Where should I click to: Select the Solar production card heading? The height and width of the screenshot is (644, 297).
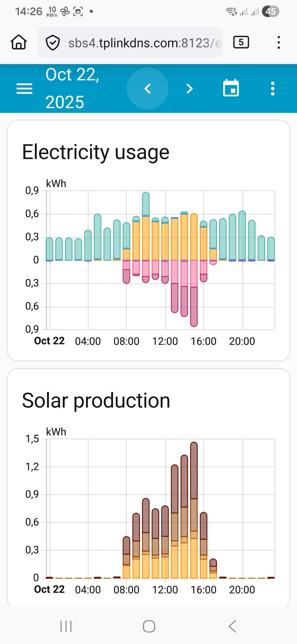tap(96, 400)
